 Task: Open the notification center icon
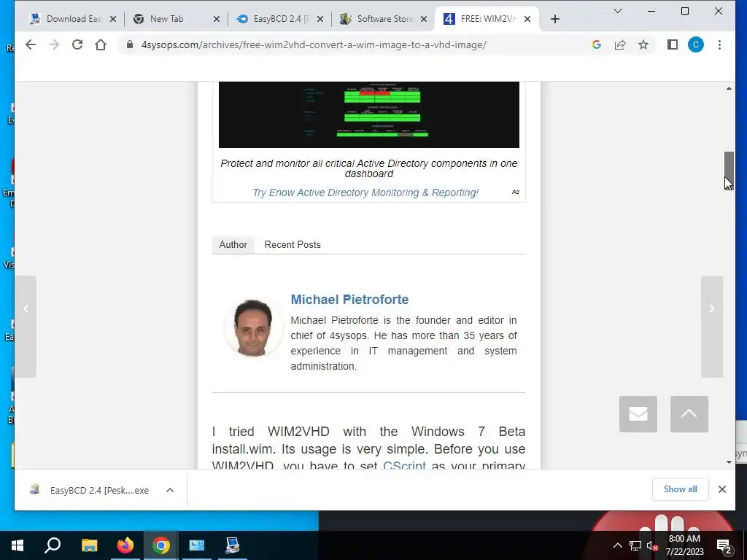724,545
